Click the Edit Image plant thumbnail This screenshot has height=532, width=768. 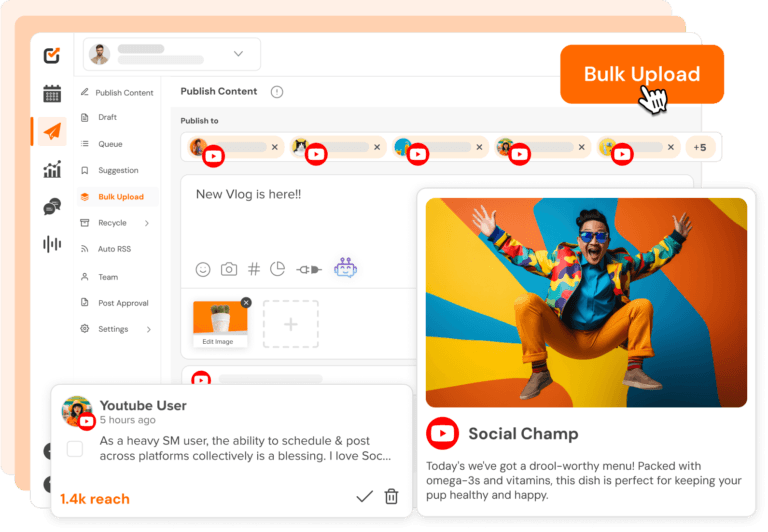click(x=220, y=324)
